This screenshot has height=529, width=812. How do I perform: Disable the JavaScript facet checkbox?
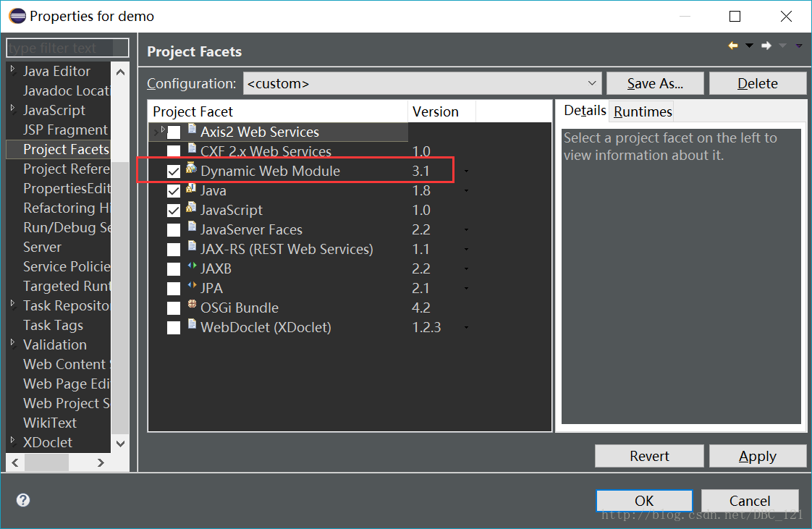[x=174, y=211]
